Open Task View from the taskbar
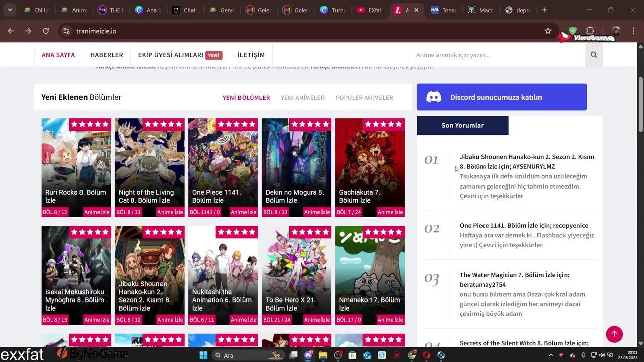The image size is (644, 362). 294,355
